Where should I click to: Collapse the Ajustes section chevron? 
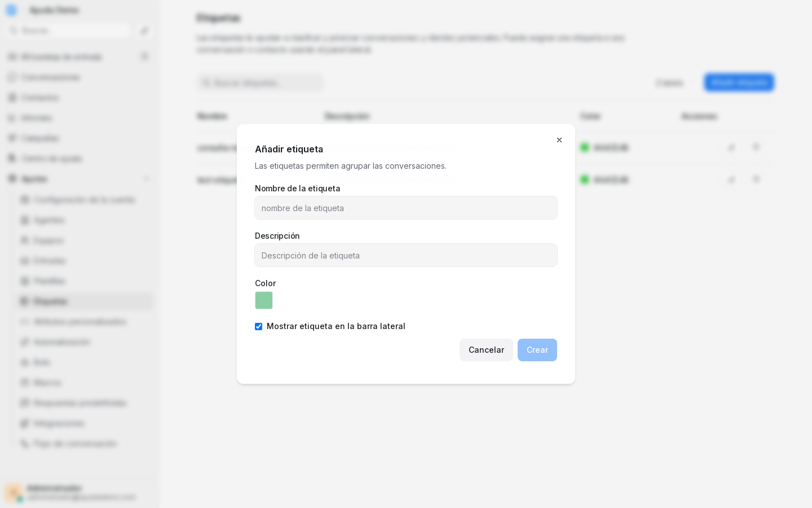(x=147, y=179)
